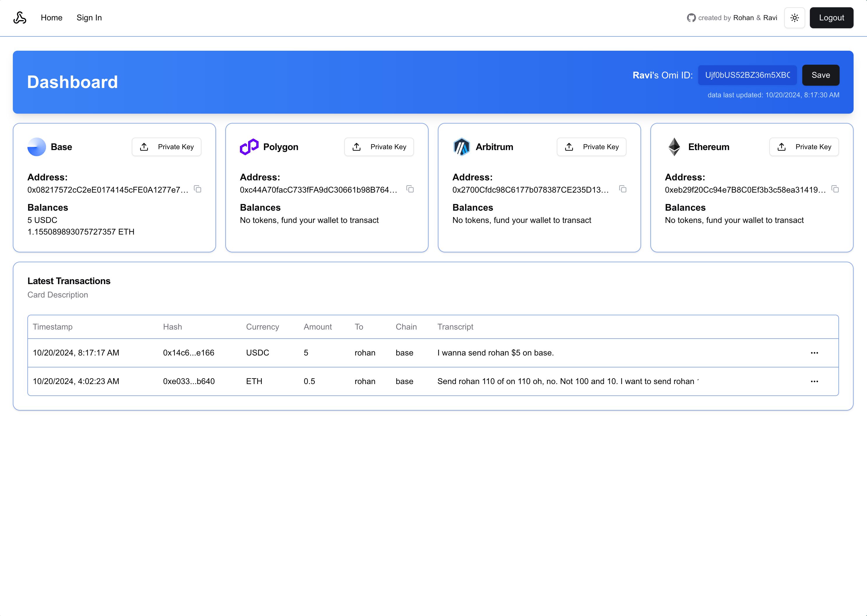Click Arbitrum Private Key upload icon
This screenshot has height=616, width=867.
click(x=570, y=147)
